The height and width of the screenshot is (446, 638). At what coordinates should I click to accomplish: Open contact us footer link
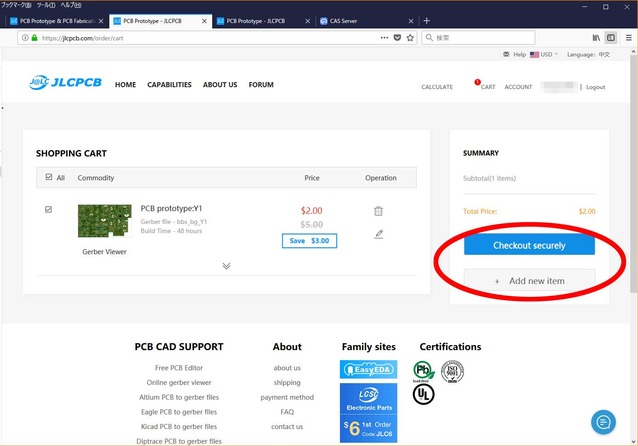tap(287, 426)
